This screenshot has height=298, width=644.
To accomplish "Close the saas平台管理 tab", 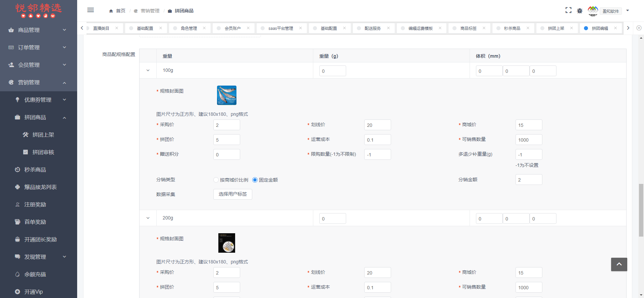I will 301,28.
